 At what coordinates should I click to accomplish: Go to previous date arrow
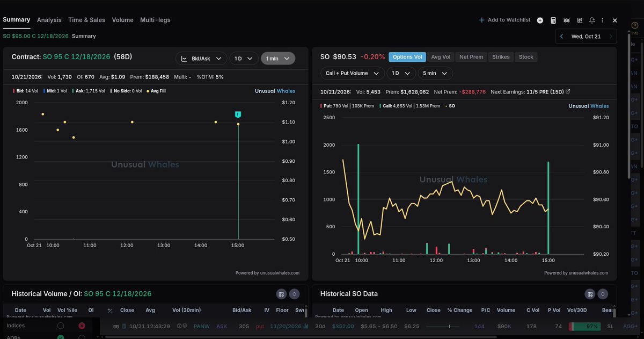(x=561, y=37)
